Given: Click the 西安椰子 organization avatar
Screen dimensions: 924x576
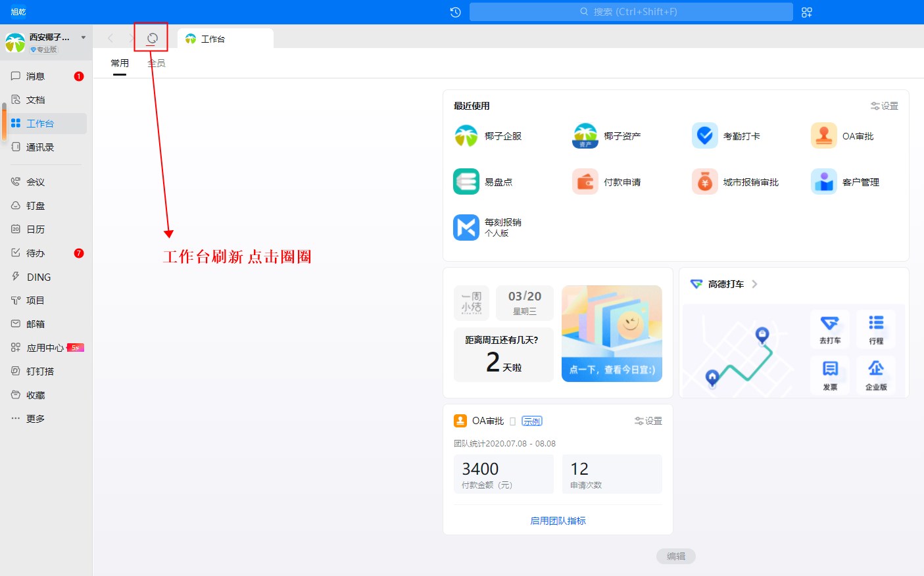Looking at the screenshot, I should click(15, 43).
